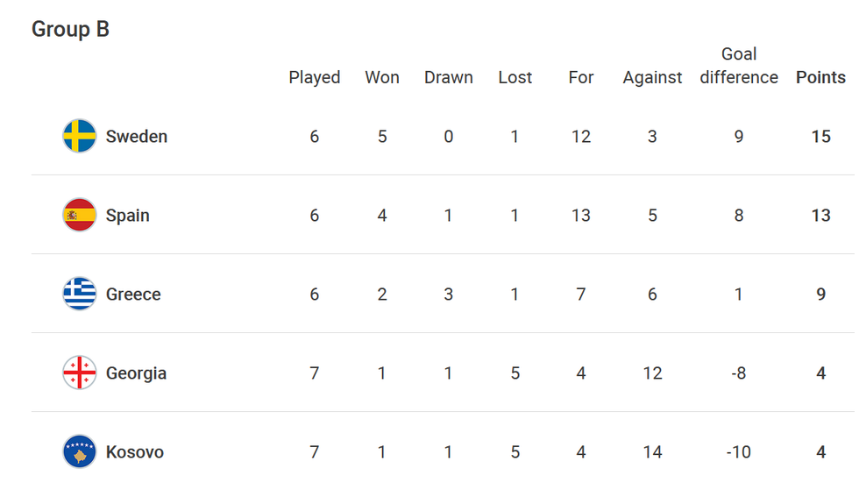The image size is (859, 504).
Task: Click Kosovo's -10 goal difference value
Action: (x=739, y=452)
